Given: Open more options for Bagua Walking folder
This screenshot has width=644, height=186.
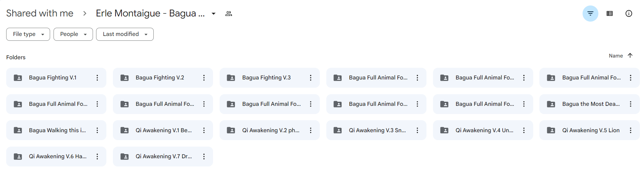Looking at the screenshot, I should (97, 130).
